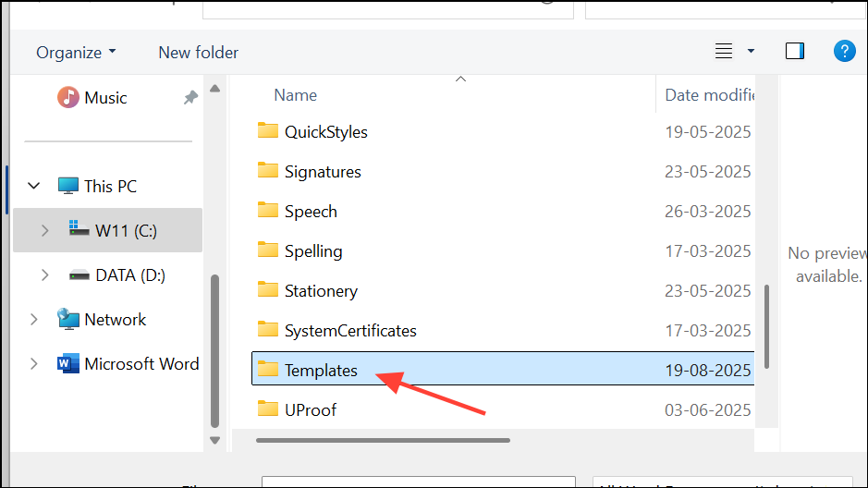Expand the Network tree node

pos(34,319)
